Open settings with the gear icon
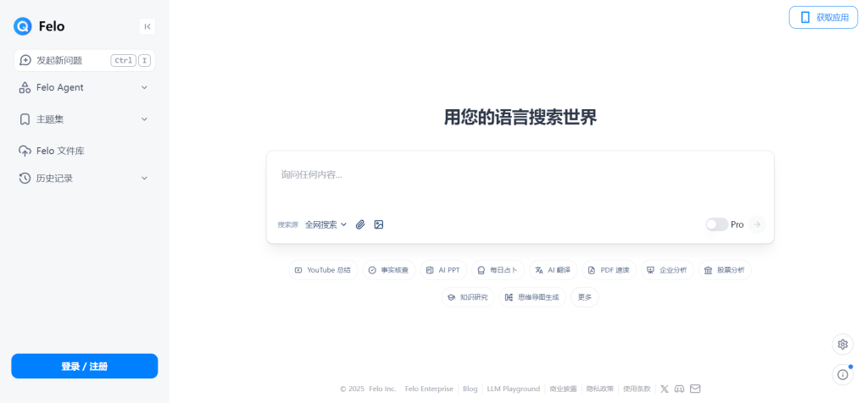 click(x=843, y=345)
